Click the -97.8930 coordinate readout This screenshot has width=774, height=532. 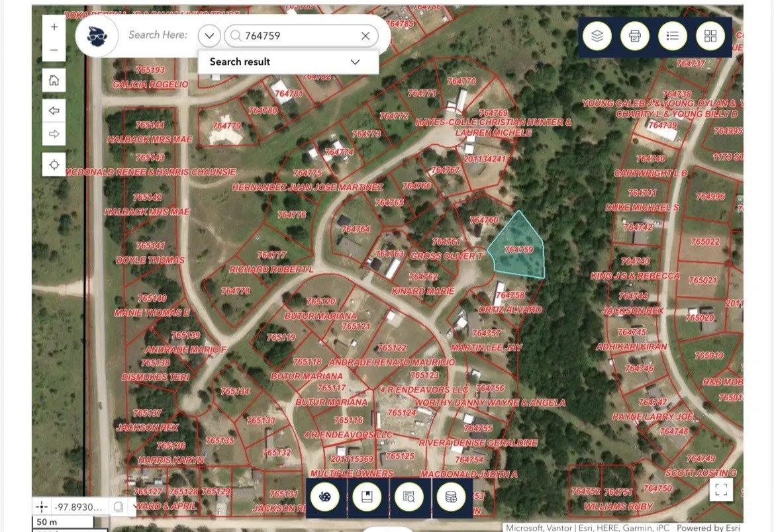pos(79,507)
